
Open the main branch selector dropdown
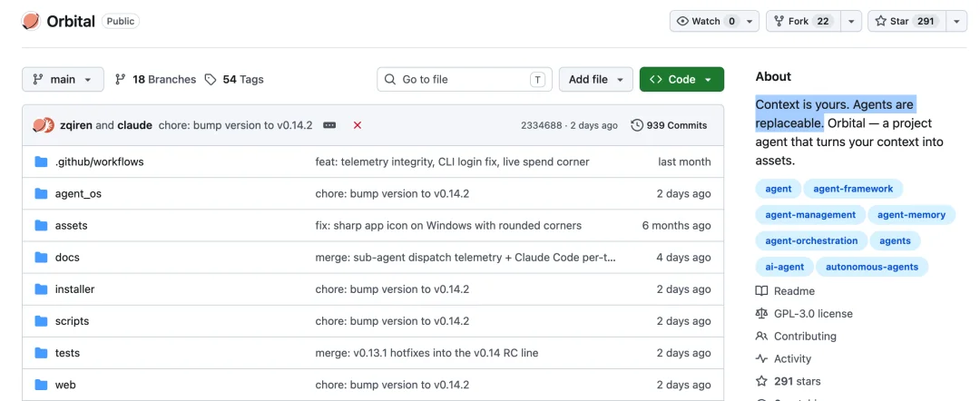[63, 79]
